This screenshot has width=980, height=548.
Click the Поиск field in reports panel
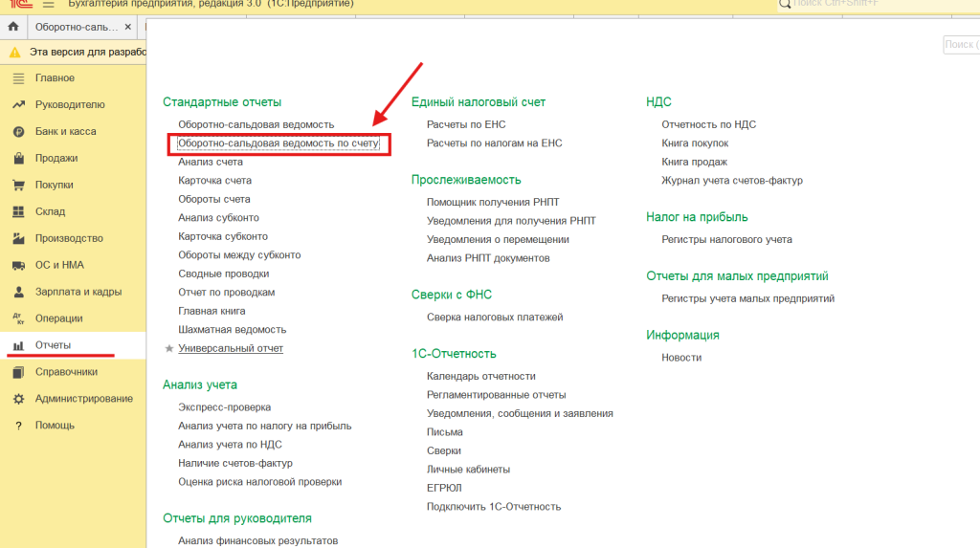tap(961, 44)
